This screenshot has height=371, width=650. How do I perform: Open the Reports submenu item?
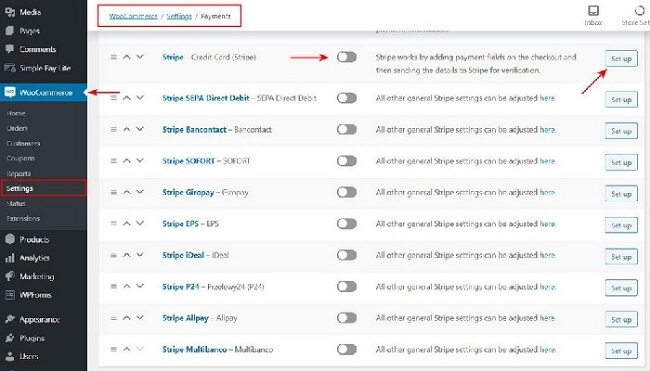coord(19,173)
